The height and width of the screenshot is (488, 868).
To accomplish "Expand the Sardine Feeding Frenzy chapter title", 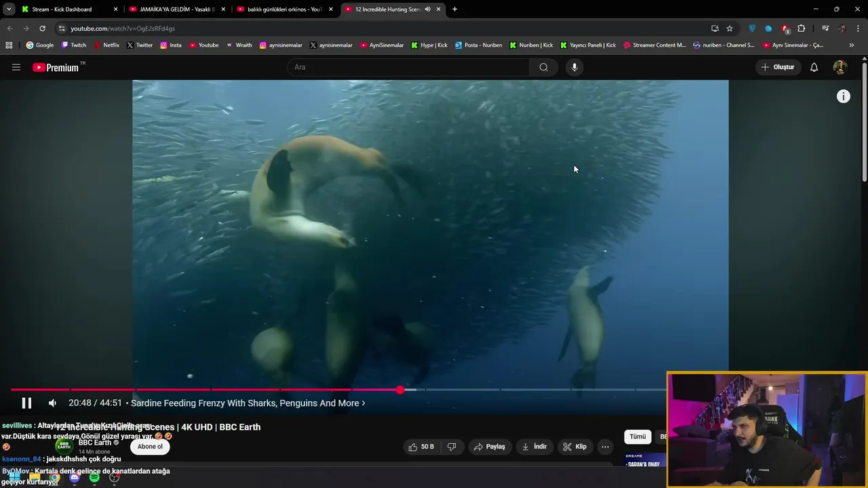I will (x=248, y=403).
